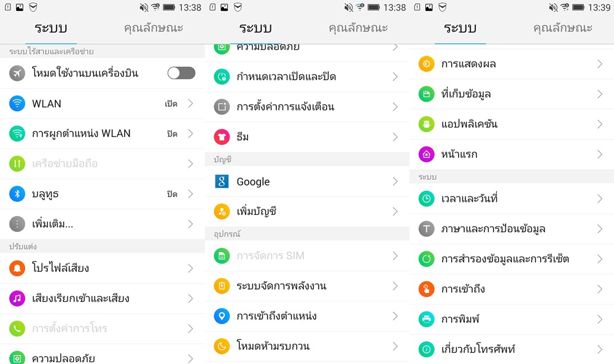Tap the do-not-disturb moon icon

point(222,346)
